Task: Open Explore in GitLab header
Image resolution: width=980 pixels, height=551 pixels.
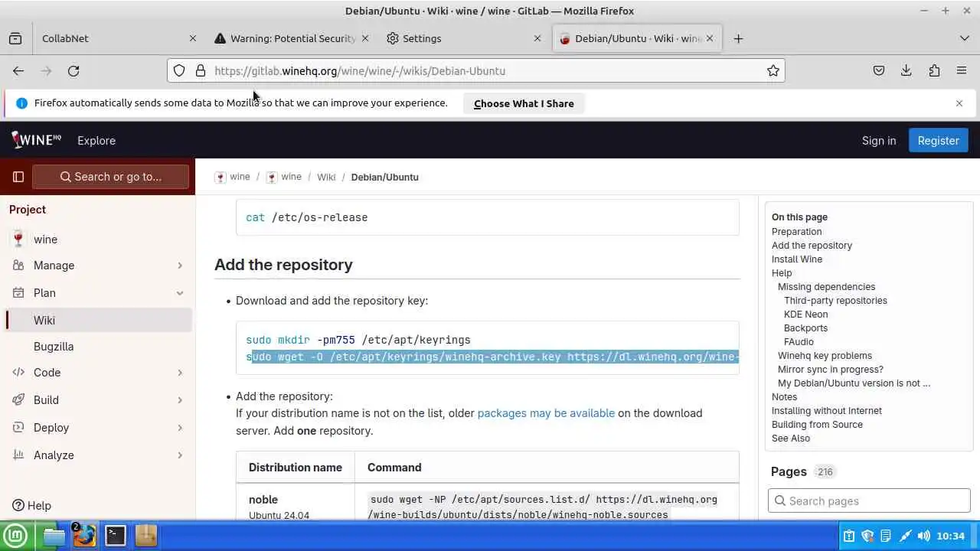Action: 96,141
